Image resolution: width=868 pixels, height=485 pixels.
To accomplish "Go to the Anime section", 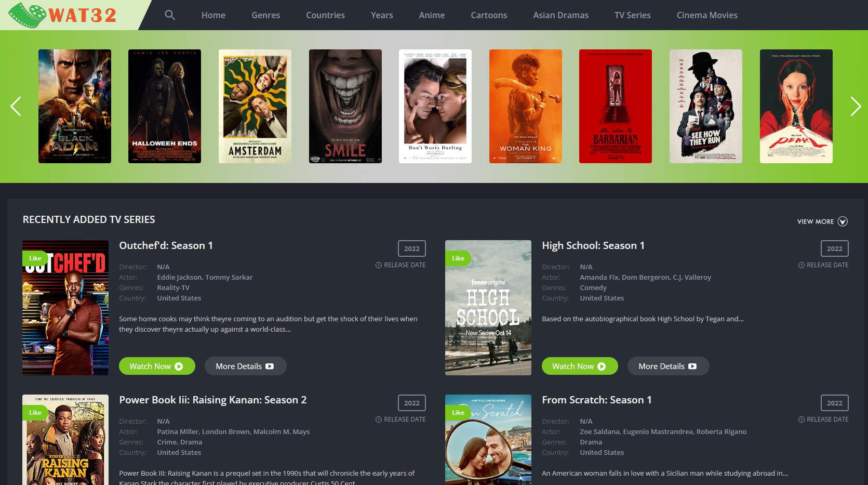I will pyautogui.click(x=432, y=15).
